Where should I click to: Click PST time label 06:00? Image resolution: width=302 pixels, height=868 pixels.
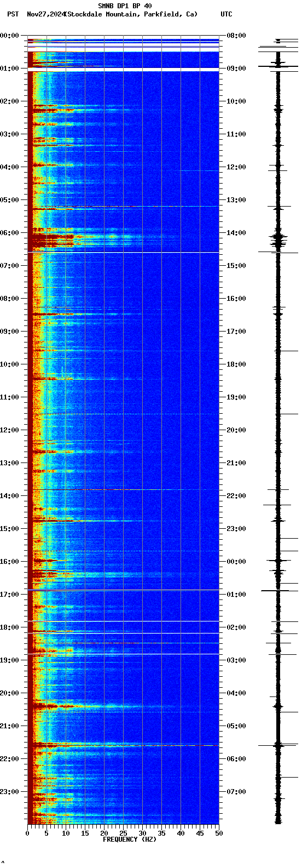(9, 232)
